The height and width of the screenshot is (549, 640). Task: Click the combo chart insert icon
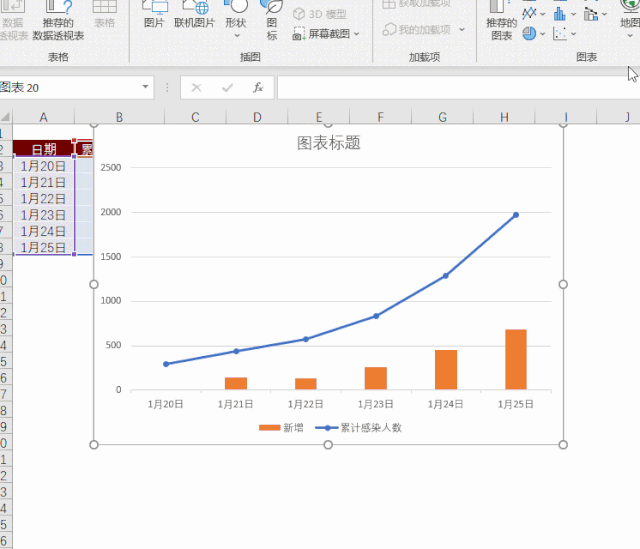(x=591, y=13)
